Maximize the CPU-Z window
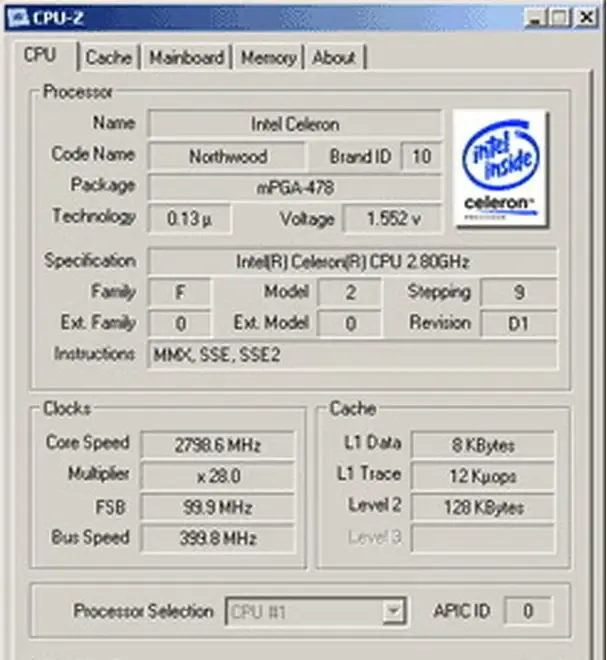 [x=560, y=18]
